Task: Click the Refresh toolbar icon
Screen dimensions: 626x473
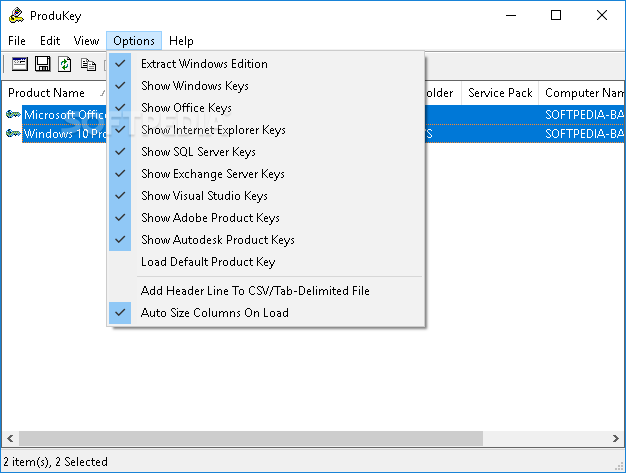Action: point(65,64)
